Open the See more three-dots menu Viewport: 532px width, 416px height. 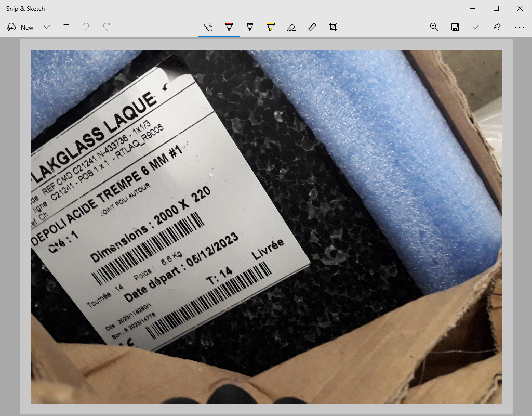[519, 27]
